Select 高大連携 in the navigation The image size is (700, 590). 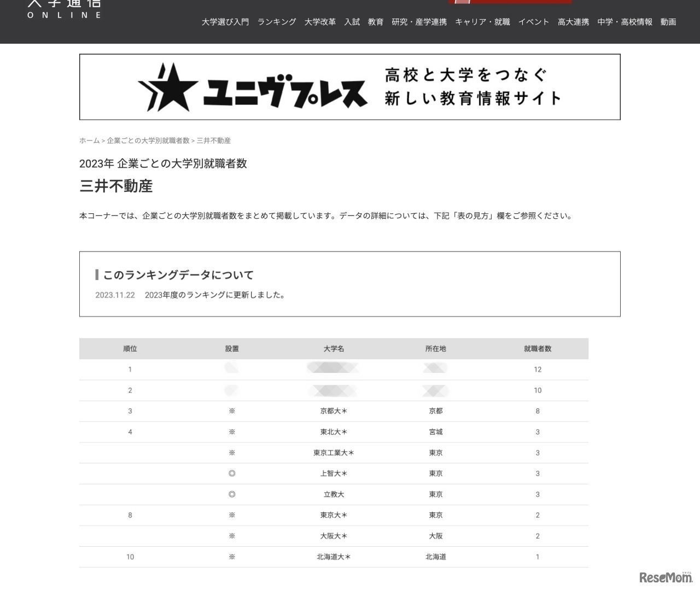573,22
